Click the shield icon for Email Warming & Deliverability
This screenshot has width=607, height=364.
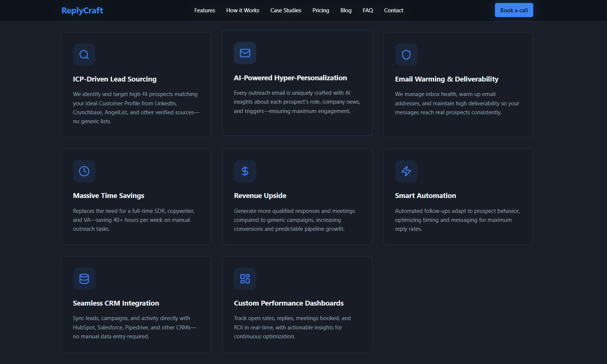click(406, 55)
